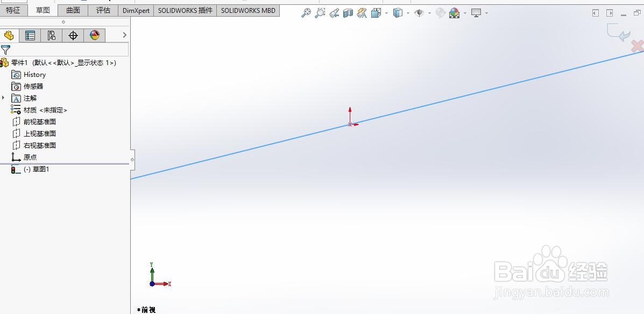Open the 曲面 (Surfaces) tab

pos(73,11)
